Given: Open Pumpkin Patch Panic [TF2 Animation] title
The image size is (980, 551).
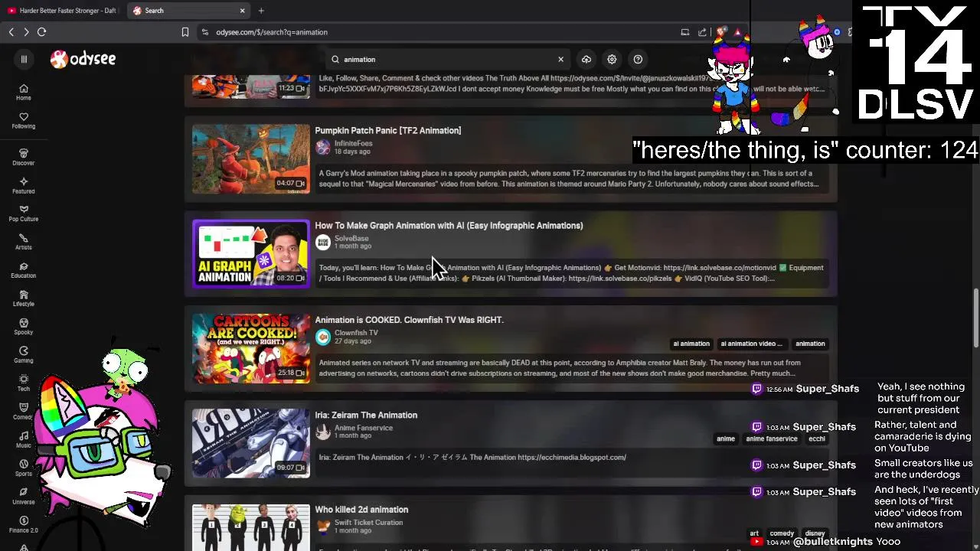Looking at the screenshot, I should point(388,130).
